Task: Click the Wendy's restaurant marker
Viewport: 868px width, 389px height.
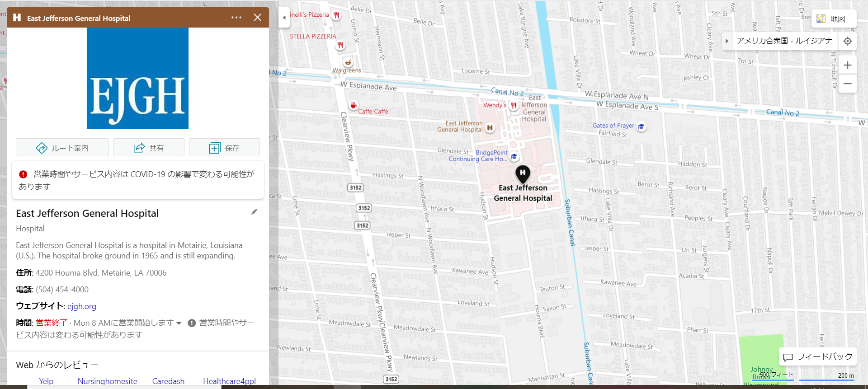Action: [x=514, y=105]
